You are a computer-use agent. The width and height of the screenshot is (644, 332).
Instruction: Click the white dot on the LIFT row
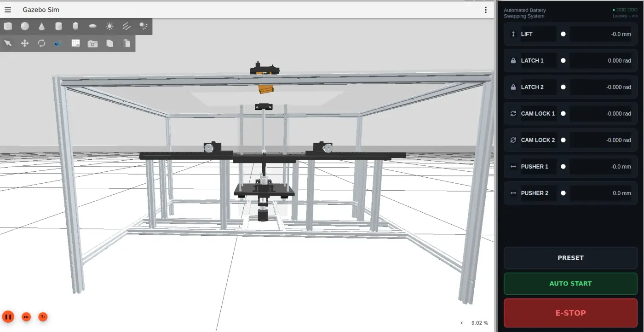point(563,34)
